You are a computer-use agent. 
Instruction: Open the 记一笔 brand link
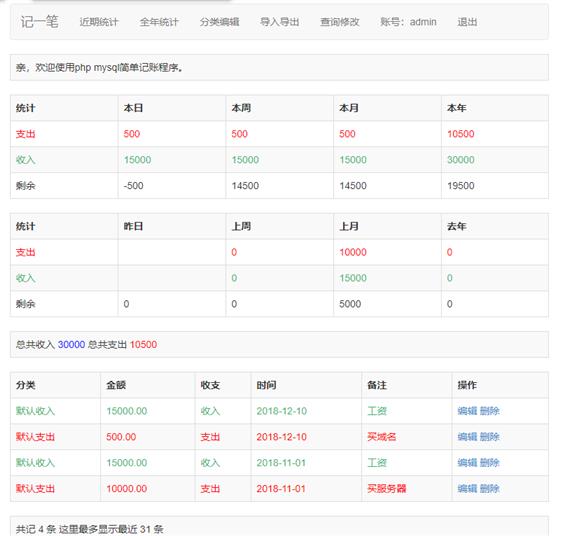click(40, 22)
